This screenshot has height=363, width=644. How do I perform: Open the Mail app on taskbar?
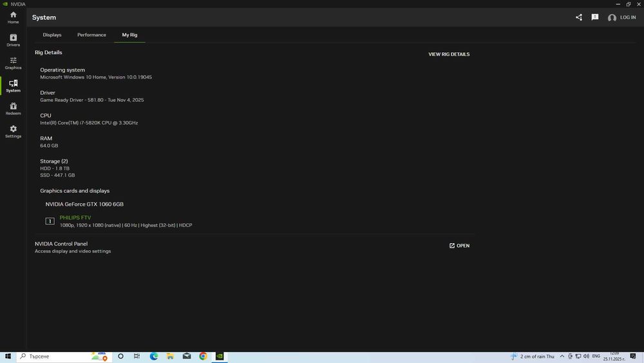coord(187,357)
